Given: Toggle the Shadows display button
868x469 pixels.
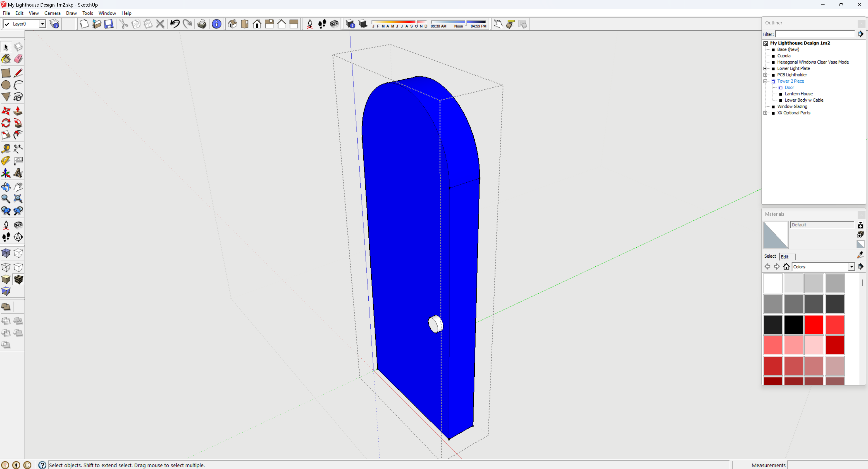Looking at the screenshot, I should 363,24.
